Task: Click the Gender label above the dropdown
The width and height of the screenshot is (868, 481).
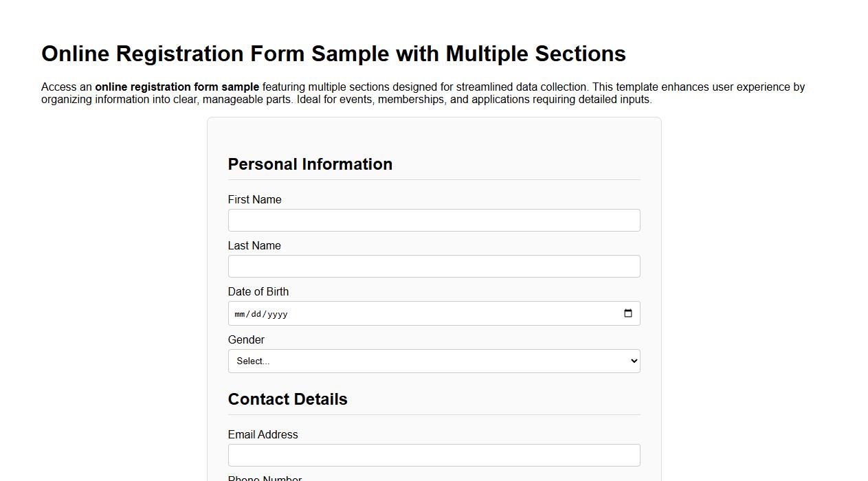Action: click(245, 339)
